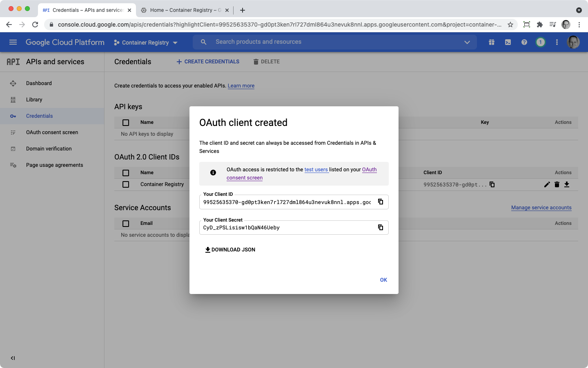The image size is (588, 368).
Task: Open the Container Registry client name
Action: click(162, 184)
